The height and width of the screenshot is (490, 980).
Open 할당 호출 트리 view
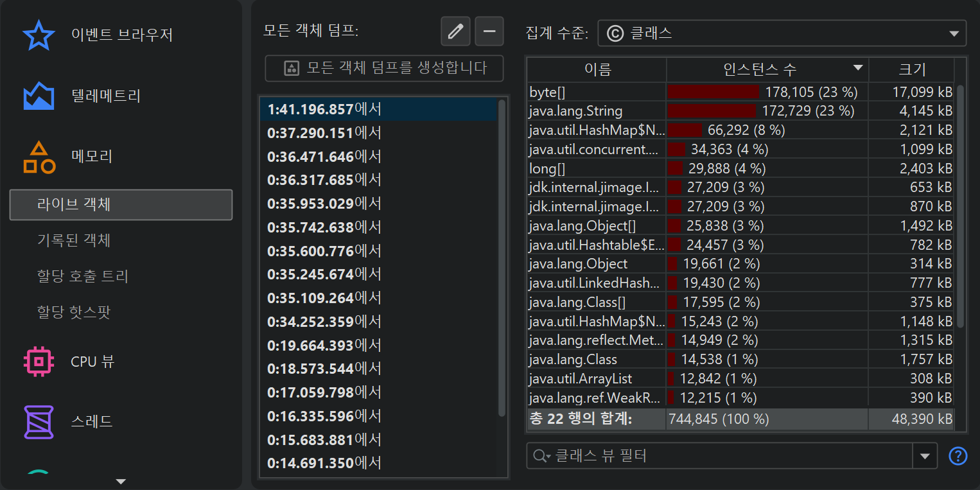coord(83,276)
